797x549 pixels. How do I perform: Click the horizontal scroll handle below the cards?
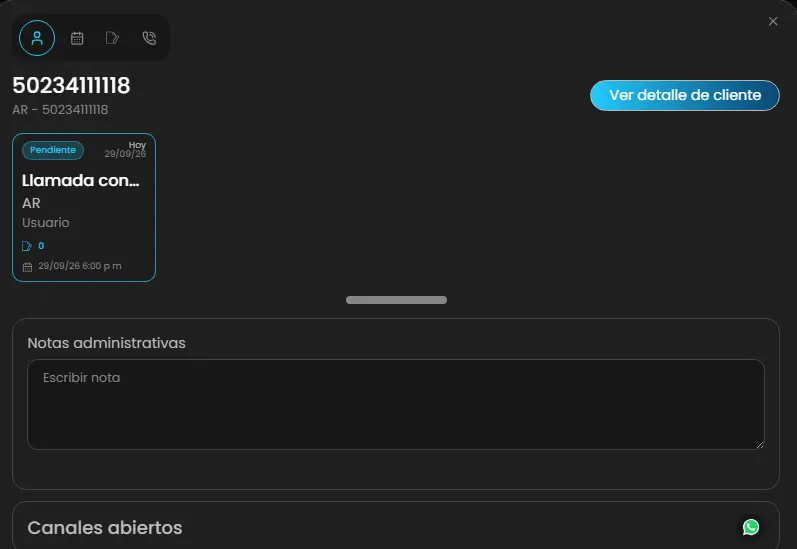tap(396, 300)
